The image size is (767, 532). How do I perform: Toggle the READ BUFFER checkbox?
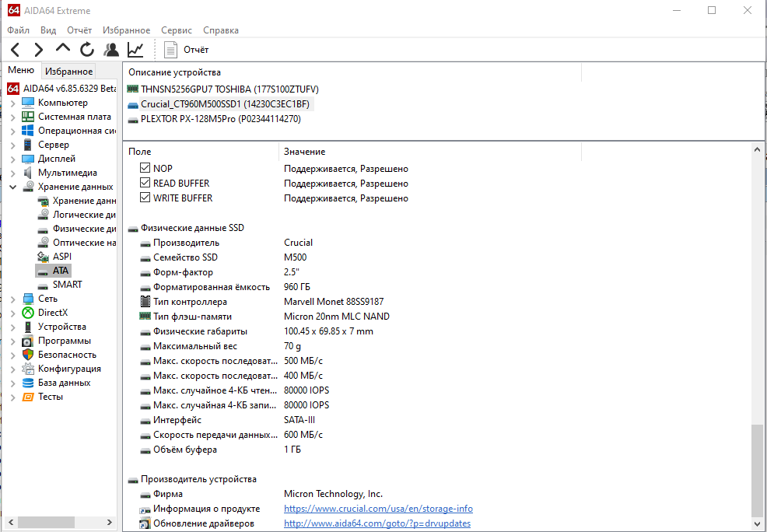[145, 183]
